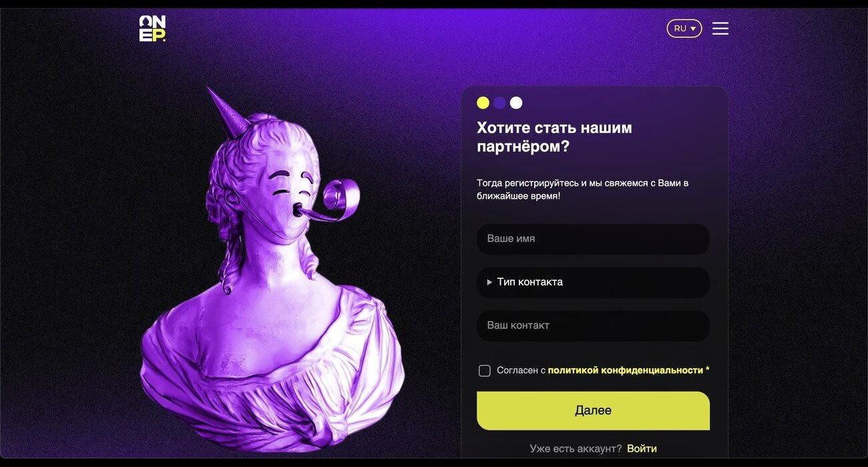
Task: Tick the privacy policy consent checkbox
Action: click(x=485, y=370)
